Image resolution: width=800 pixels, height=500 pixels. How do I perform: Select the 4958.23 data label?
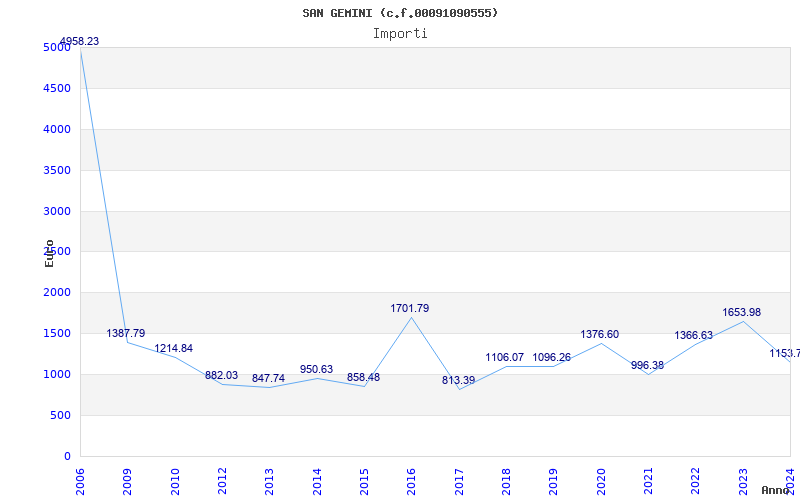click(79, 41)
